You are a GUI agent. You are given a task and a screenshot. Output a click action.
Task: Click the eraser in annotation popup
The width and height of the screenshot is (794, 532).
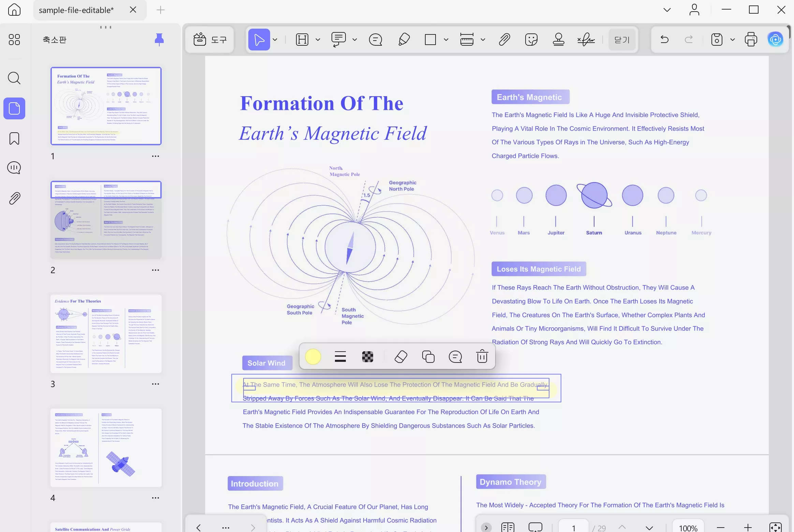(401, 357)
